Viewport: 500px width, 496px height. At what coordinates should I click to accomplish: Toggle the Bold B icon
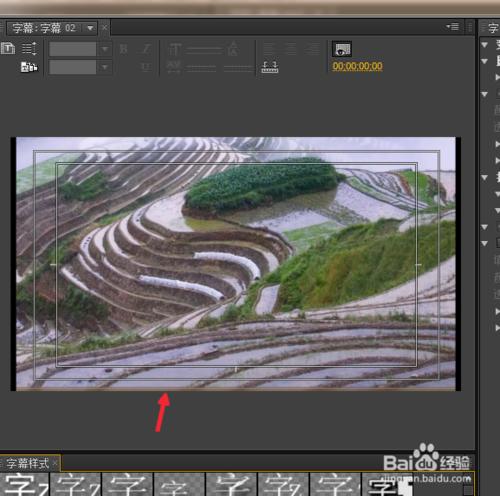click(x=124, y=49)
